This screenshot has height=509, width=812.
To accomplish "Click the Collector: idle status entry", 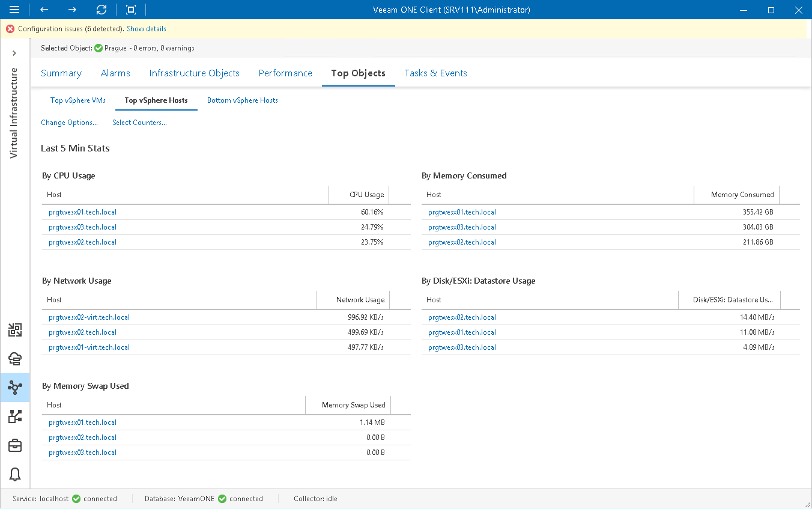I will 315,499.
